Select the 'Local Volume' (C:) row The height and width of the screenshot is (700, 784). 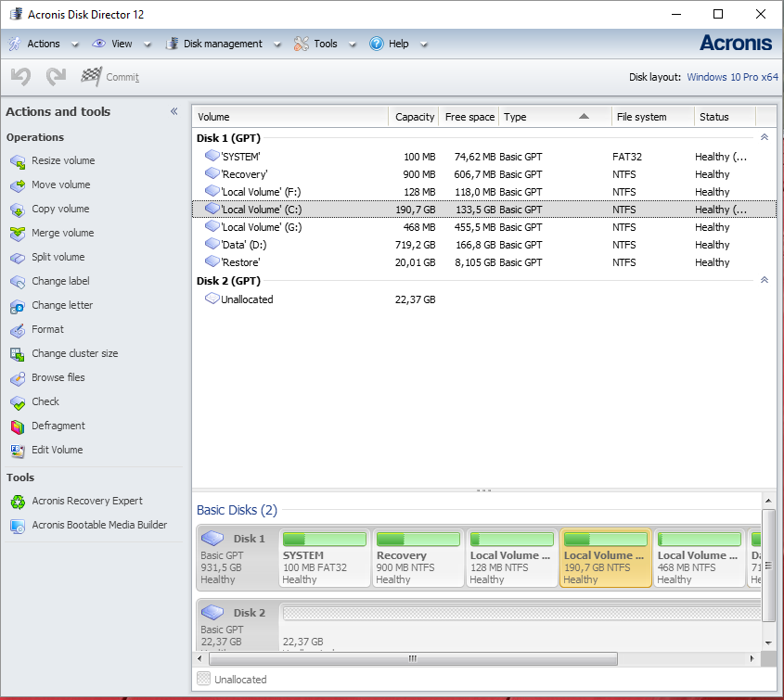pyautogui.click(x=484, y=210)
